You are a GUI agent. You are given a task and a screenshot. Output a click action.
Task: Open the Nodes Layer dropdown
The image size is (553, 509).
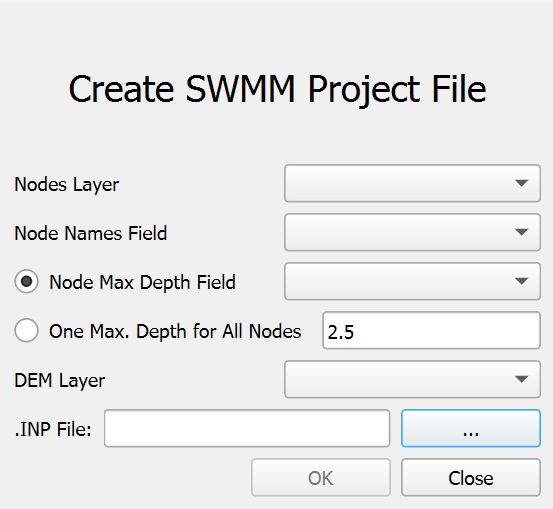point(412,183)
